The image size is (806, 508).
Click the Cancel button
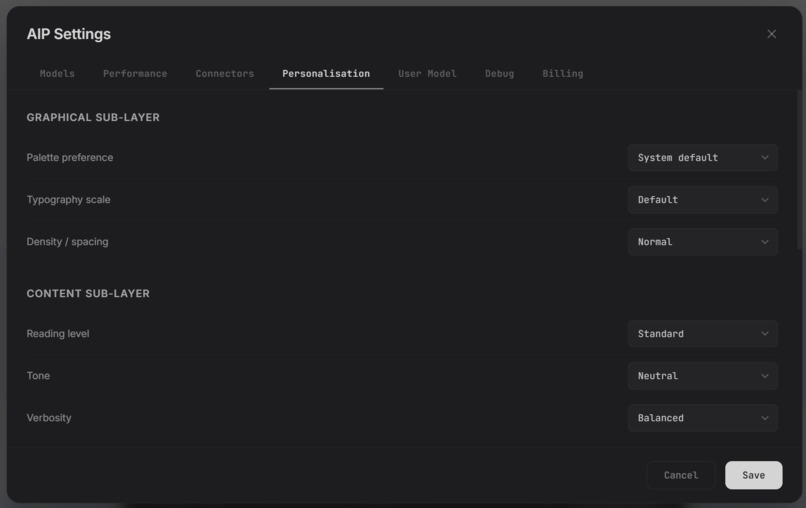click(x=681, y=475)
